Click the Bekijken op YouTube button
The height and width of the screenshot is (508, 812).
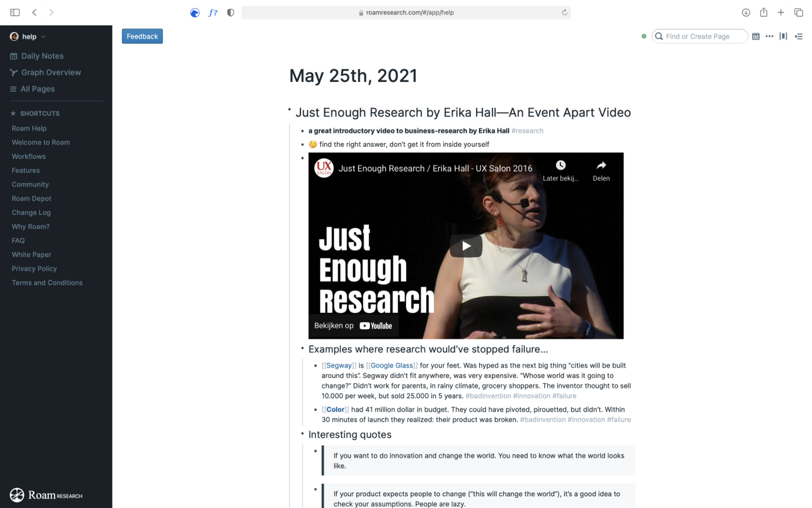point(353,326)
